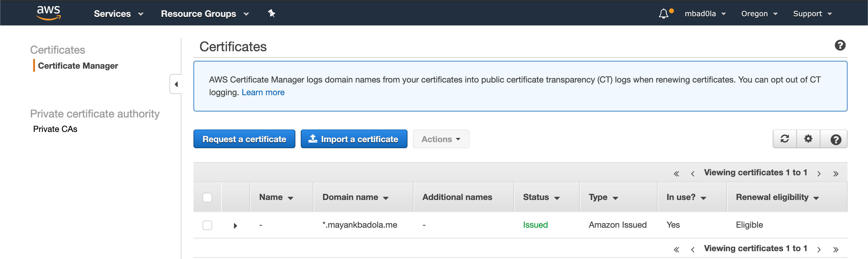
Task: Open the notifications bell icon
Action: coord(663,14)
